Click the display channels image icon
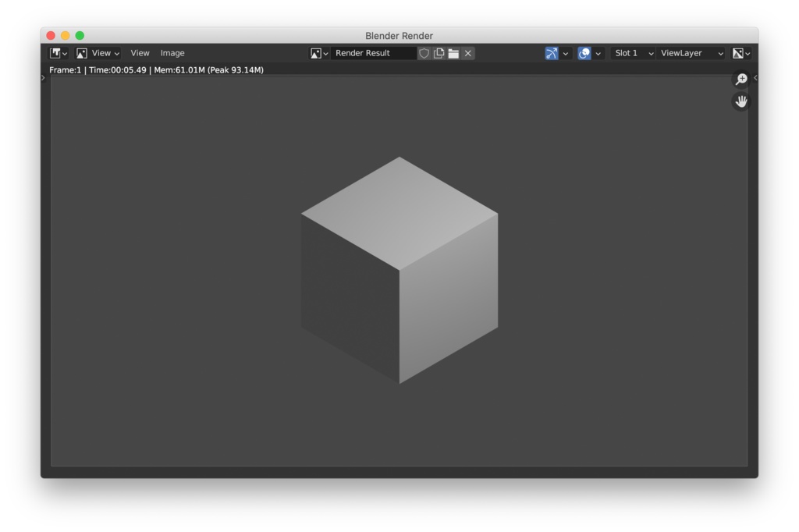Viewport: 799px width, 532px height. tap(737, 53)
